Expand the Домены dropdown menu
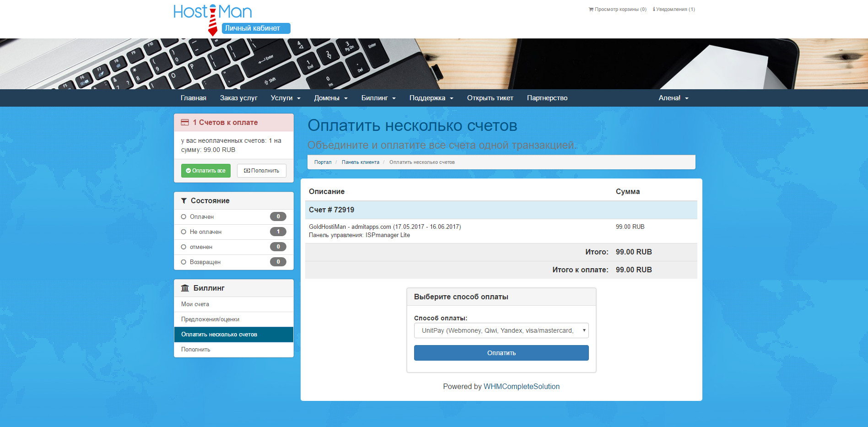This screenshot has height=427, width=868. pyautogui.click(x=331, y=98)
